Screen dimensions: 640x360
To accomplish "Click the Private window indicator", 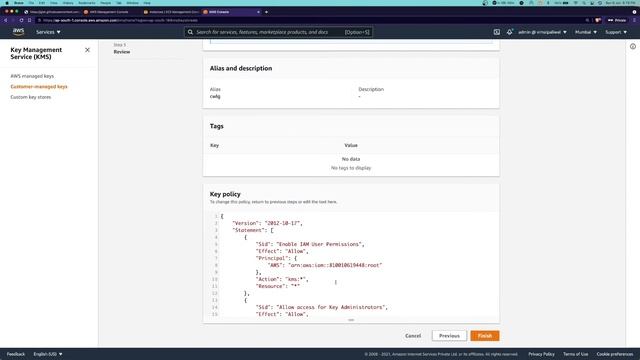I will pos(617,20).
